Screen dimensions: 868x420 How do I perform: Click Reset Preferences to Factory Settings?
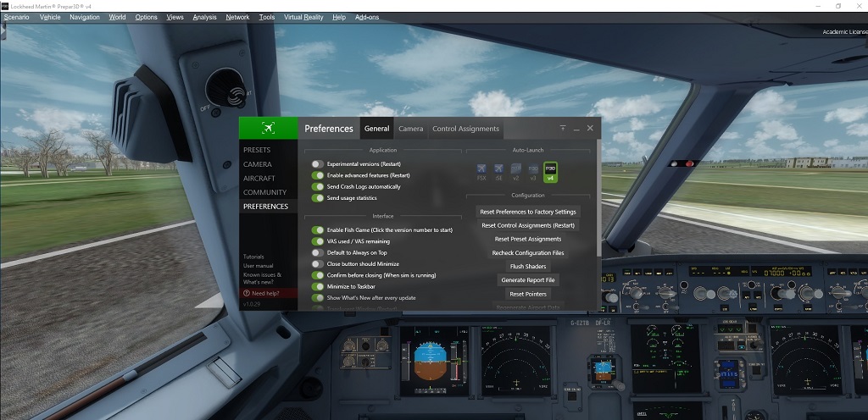(x=528, y=212)
